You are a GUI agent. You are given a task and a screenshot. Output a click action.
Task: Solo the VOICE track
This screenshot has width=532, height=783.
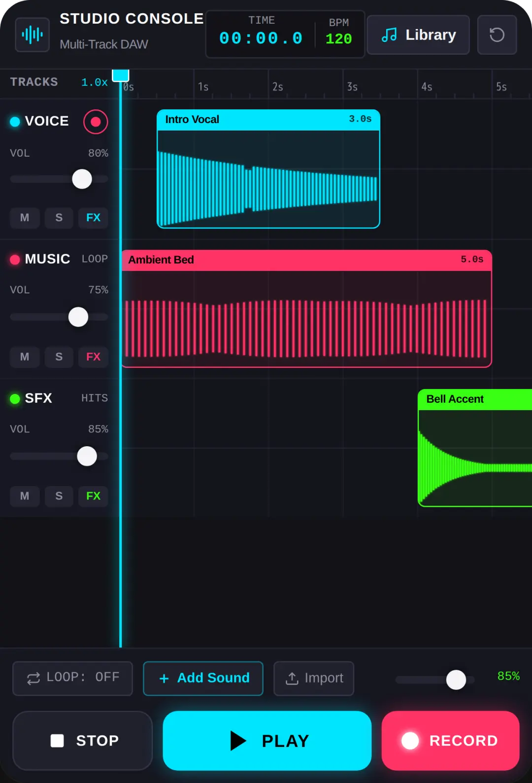[59, 218]
